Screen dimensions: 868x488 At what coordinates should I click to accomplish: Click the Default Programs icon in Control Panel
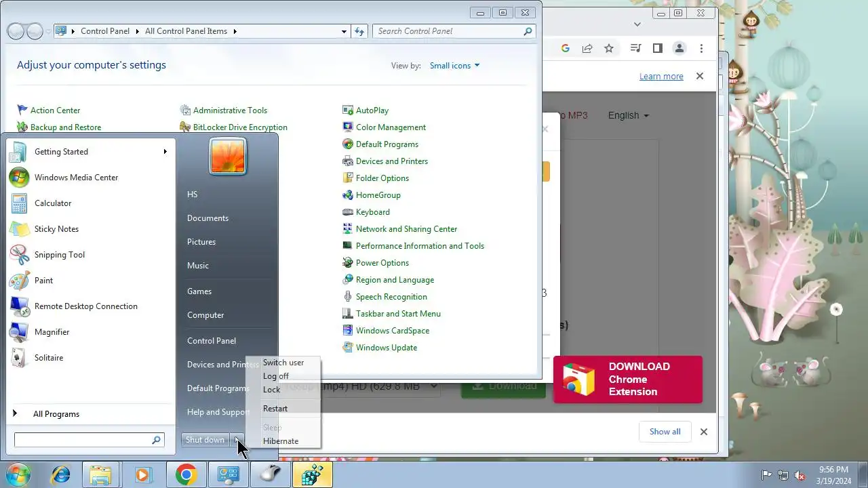tap(348, 144)
